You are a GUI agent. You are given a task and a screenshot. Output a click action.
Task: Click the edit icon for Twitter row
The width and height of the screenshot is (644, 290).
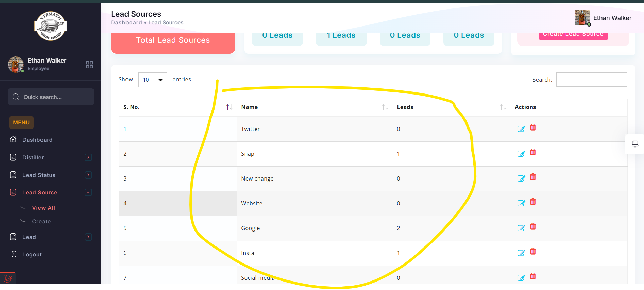pyautogui.click(x=521, y=129)
